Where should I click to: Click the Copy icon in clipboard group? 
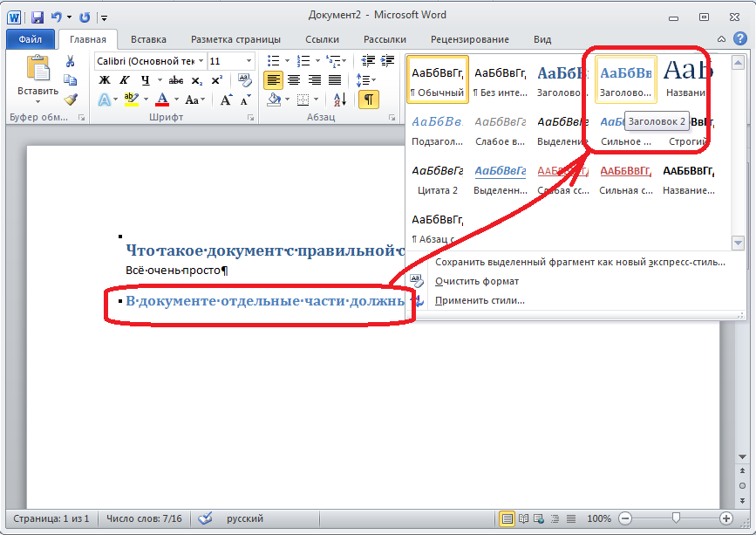coord(71,80)
